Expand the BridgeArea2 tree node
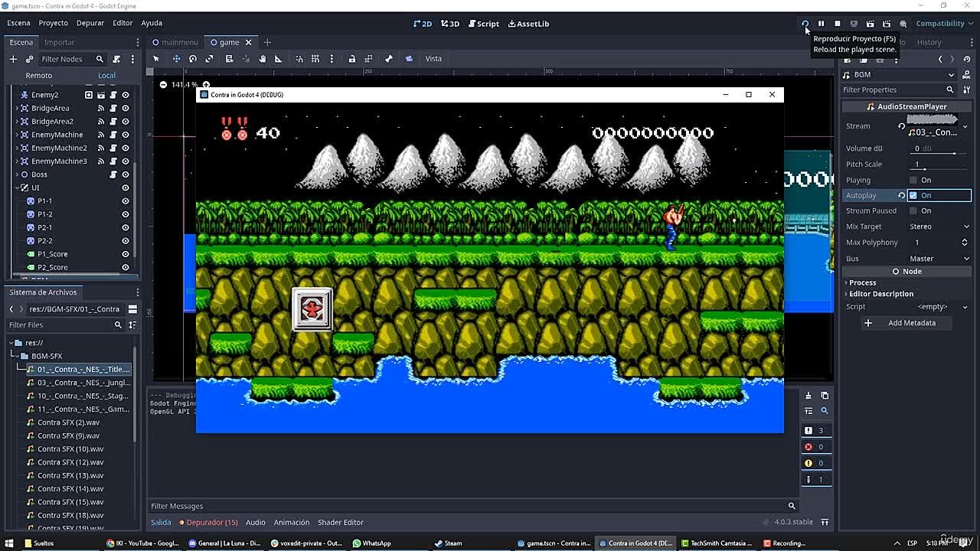This screenshot has width=980, height=551. click(x=16, y=121)
